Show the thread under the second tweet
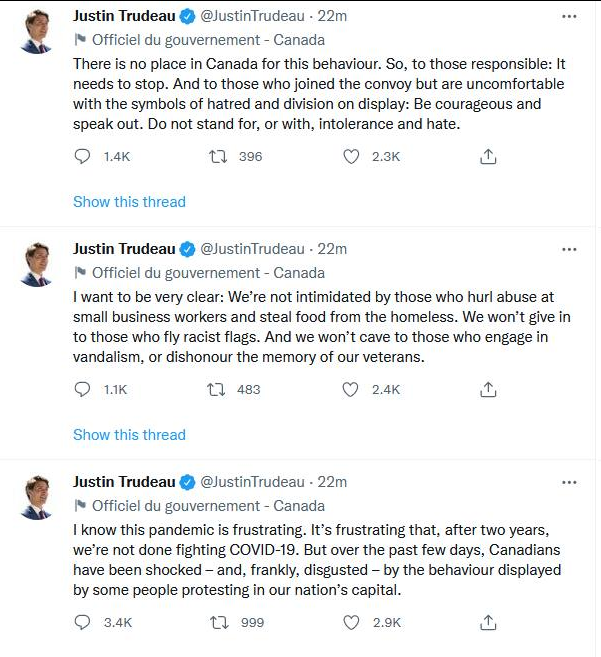 pos(129,435)
